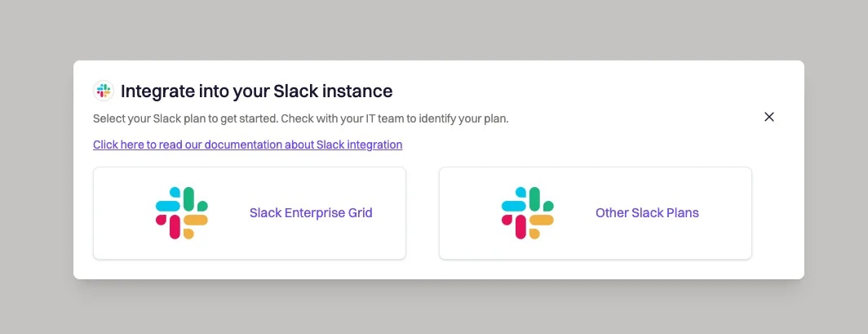868x334 pixels.
Task: Choose the Other Slack Plans label
Action: coord(647,212)
